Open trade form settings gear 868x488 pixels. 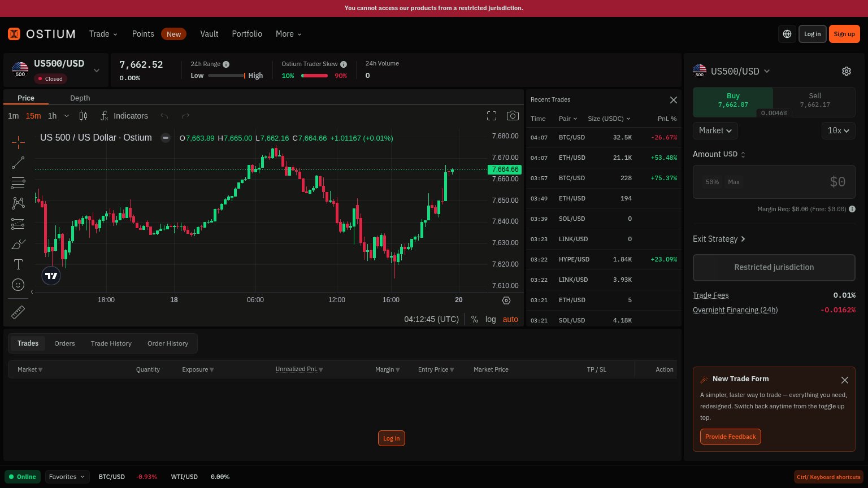tap(847, 71)
